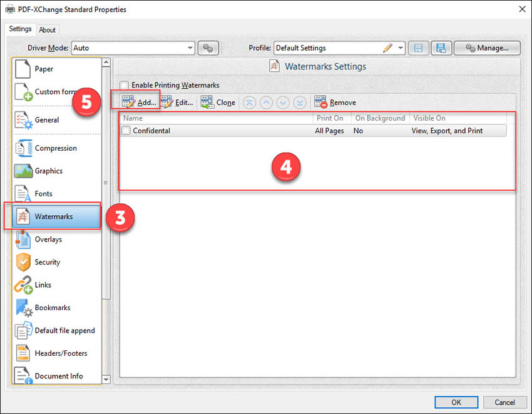Image resolution: width=532 pixels, height=414 pixels.
Task: Open Headers/Footers settings
Action: click(57, 353)
